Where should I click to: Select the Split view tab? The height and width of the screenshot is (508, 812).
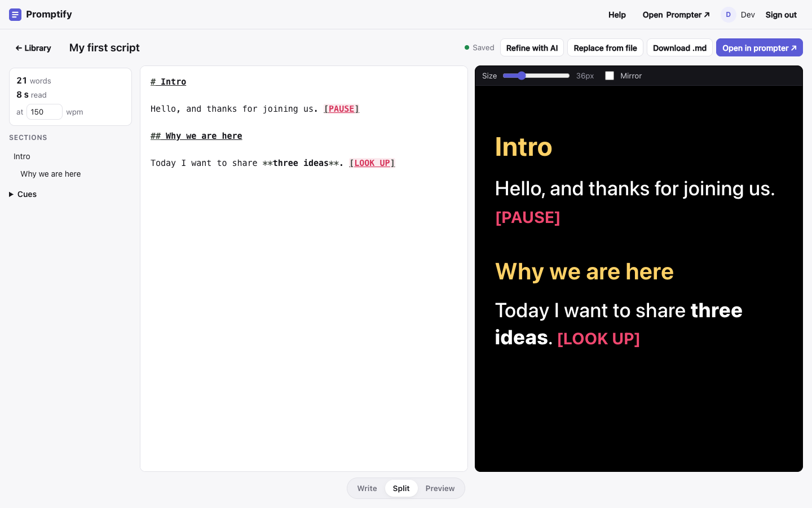click(x=401, y=488)
